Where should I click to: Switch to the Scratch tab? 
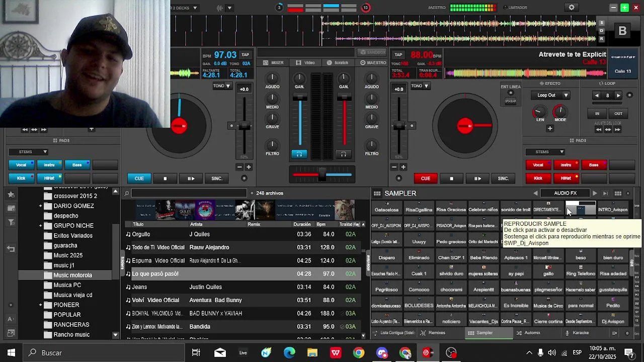point(337,63)
